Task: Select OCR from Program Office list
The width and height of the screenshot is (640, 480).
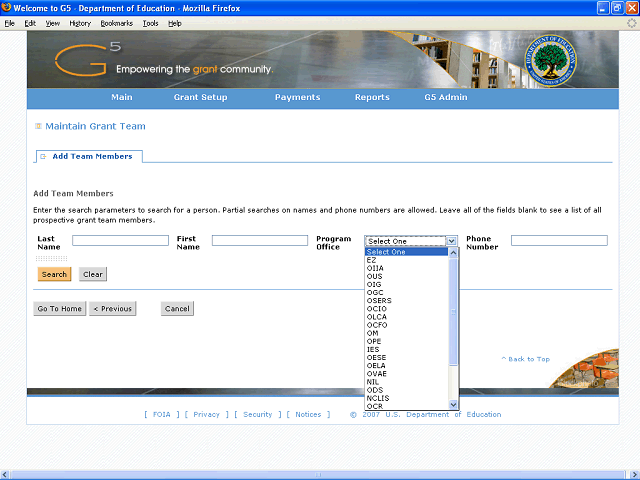Action: [407, 406]
